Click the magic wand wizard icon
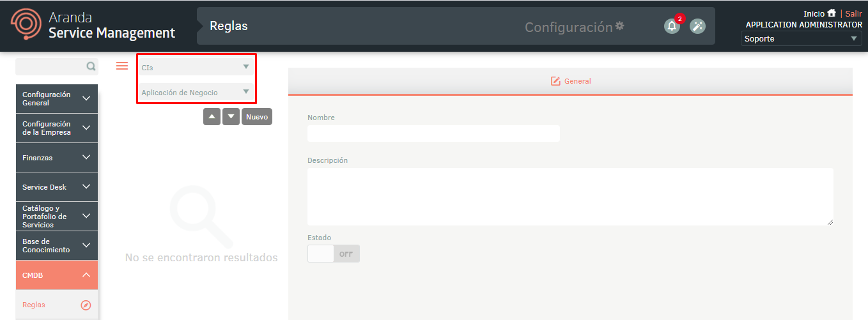Viewport: 868px width, 320px height. coord(697,26)
